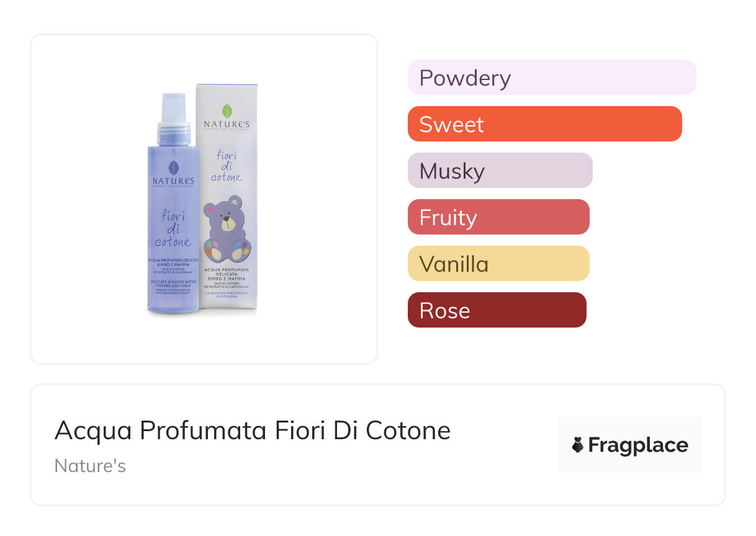Click the Fragplace bottle logo icon
The width and height of the screenshot is (756, 536).
tap(578, 445)
